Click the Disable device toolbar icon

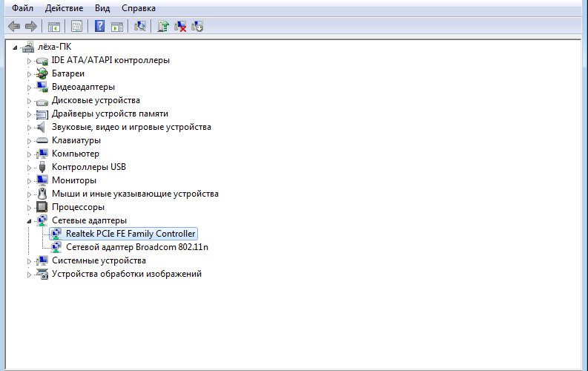point(197,26)
